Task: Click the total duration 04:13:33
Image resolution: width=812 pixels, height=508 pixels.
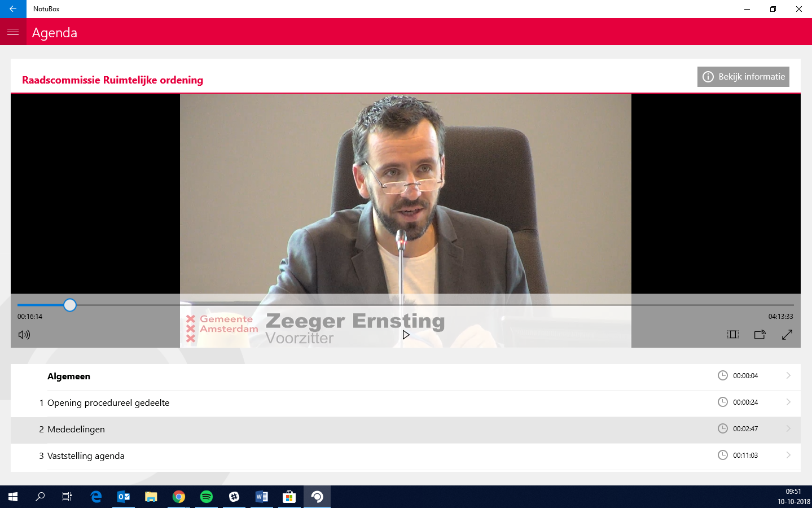Action: 781,317
